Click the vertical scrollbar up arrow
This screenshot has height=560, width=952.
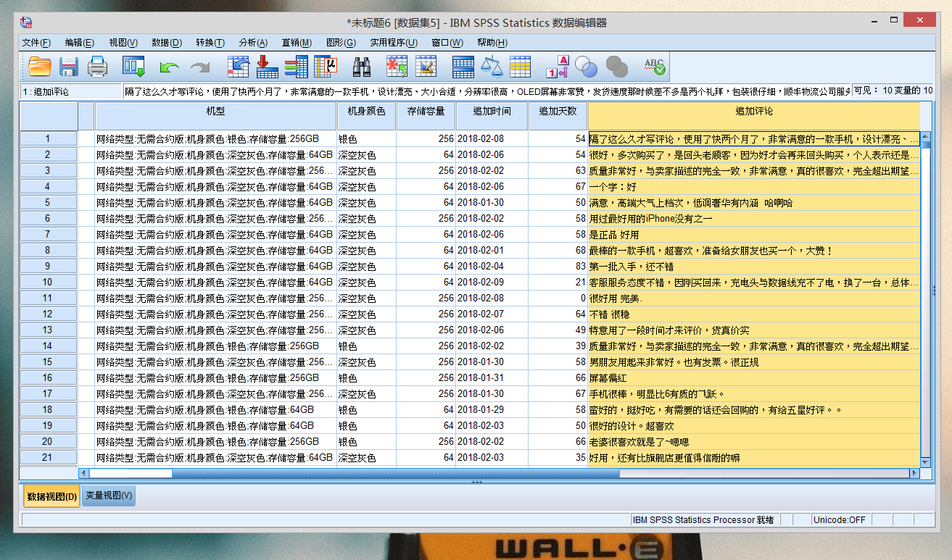click(925, 136)
